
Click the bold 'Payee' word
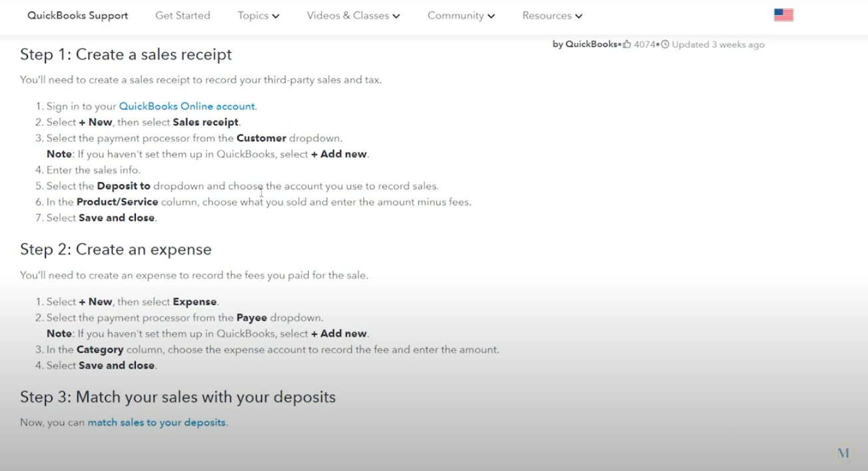[x=252, y=318]
